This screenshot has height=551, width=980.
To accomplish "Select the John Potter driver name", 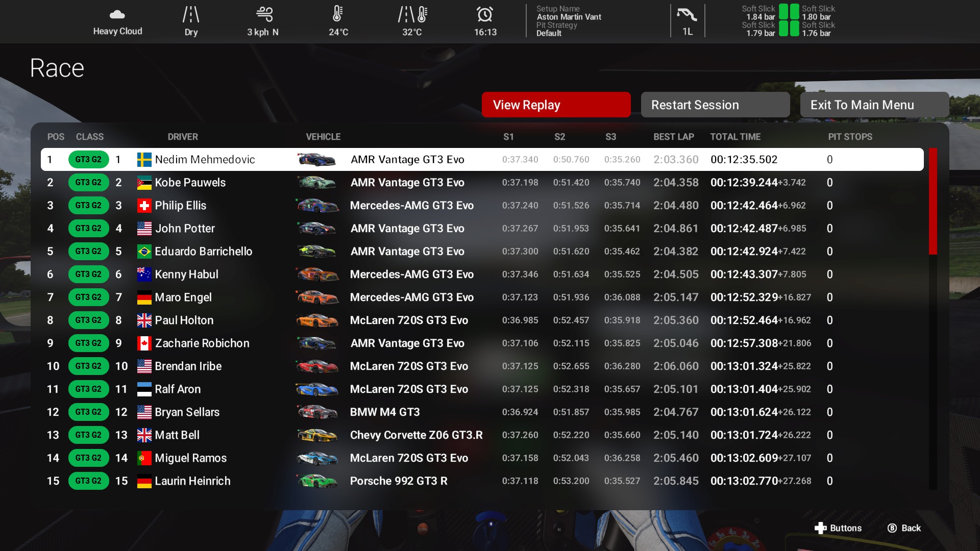I will pyautogui.click(x=185, y=229).
